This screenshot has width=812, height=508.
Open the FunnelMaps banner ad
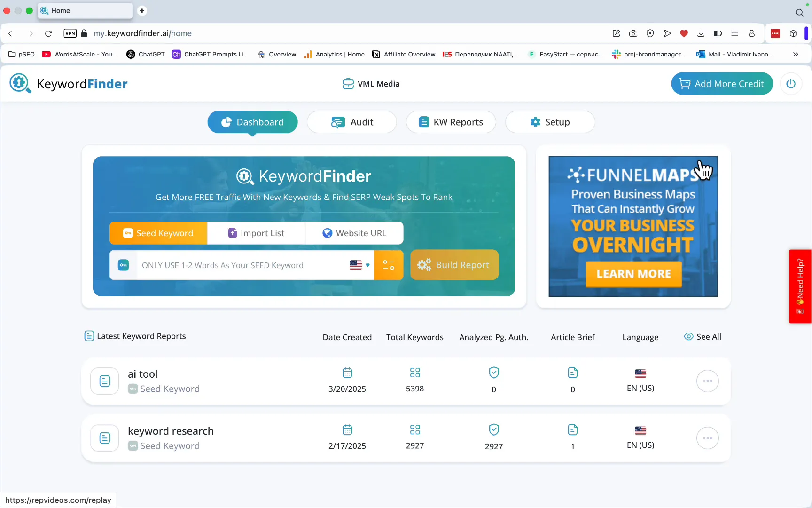(x=633, y=226)
